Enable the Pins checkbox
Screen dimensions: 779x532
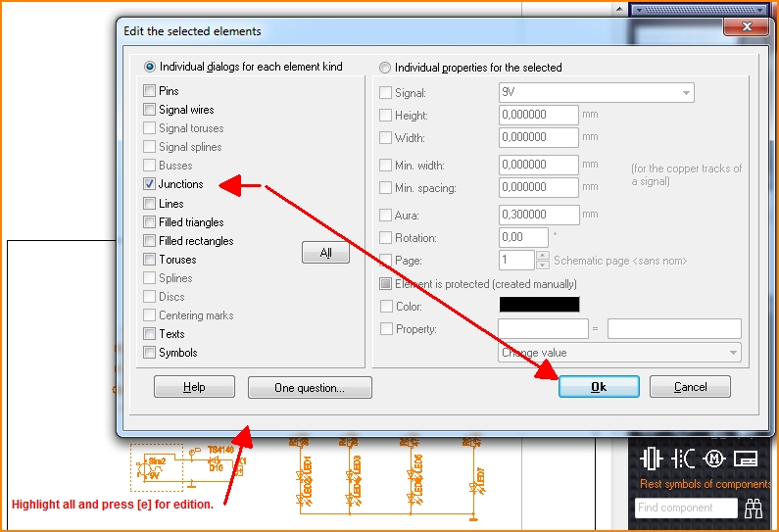point(150,91)
